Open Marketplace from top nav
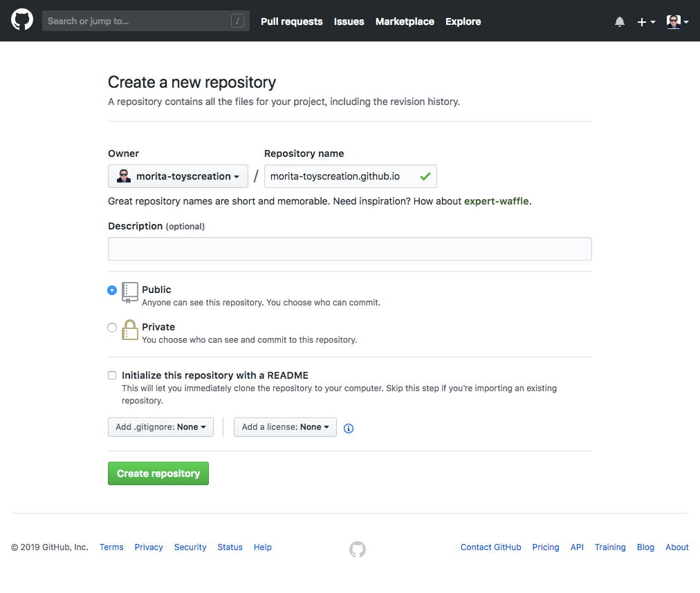700x593 pixels. pyautogui.click(x=405, y=21)
